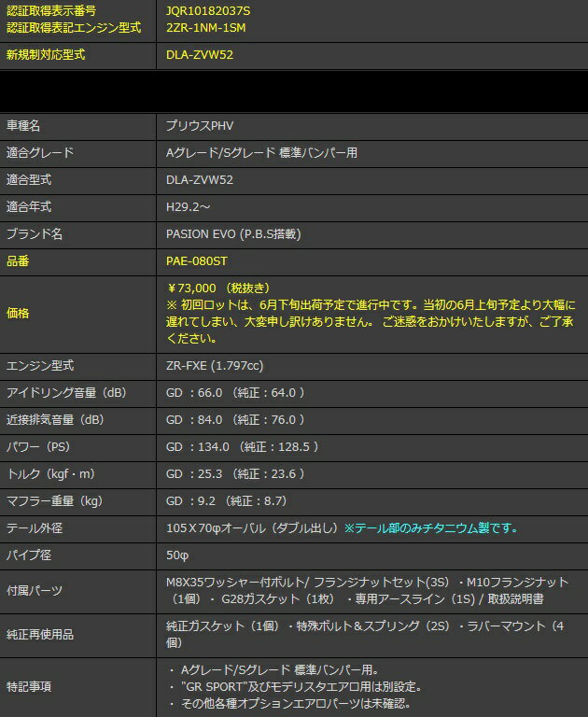The height and width of the screenshot is (717, 588).
Task: Select the engine type text 2ZR-1NM-1SM
Action: point(204,27)
